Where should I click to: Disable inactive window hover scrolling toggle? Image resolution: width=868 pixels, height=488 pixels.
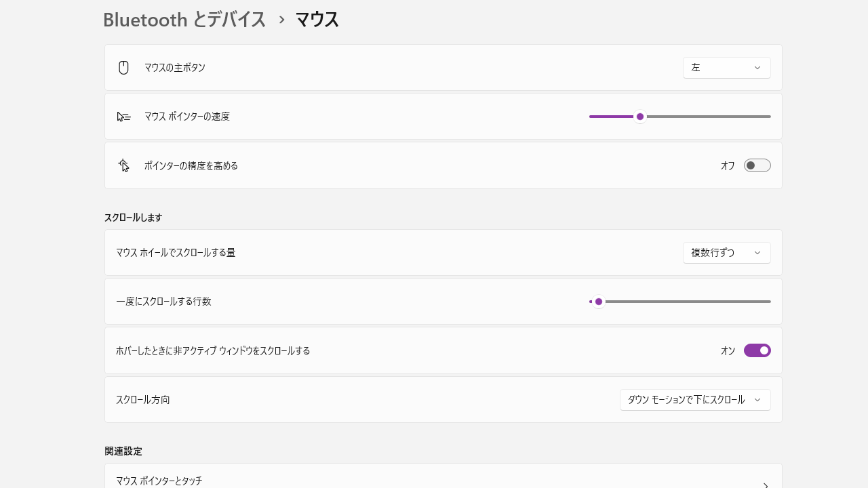click(757, 350)
